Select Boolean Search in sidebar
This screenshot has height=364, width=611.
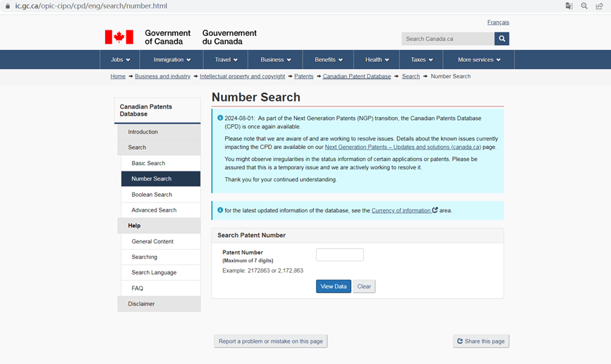[152, 195]
